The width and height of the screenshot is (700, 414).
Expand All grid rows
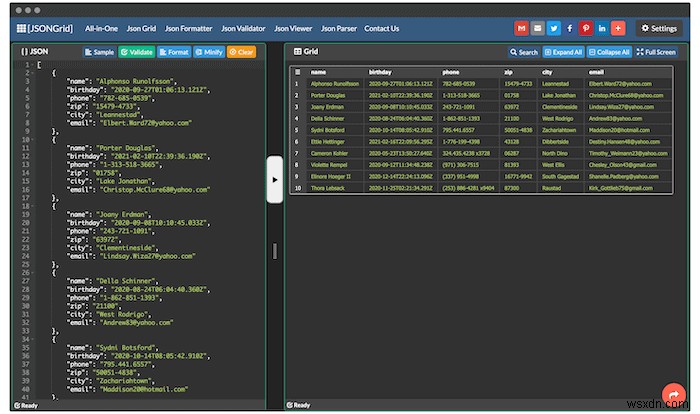coord(563,52)
